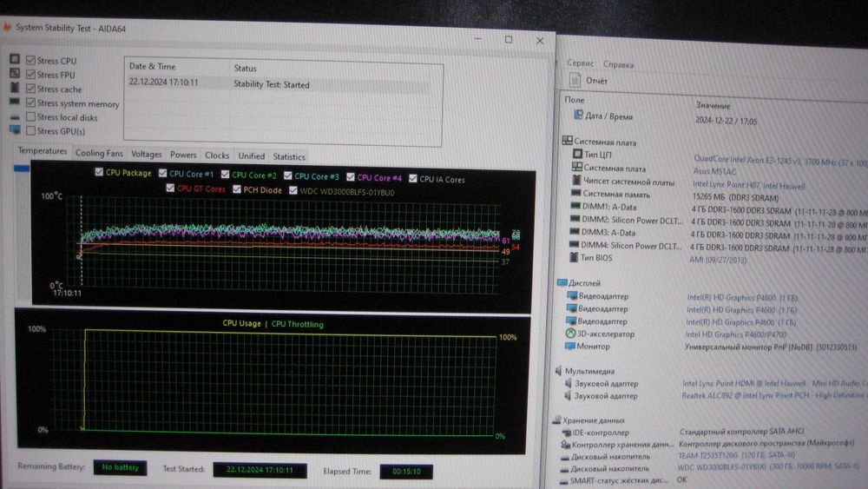Viewport: 868px width, 489px height.
Task: Switch to the Cooling Fans tab
Action: coord(99,153)
